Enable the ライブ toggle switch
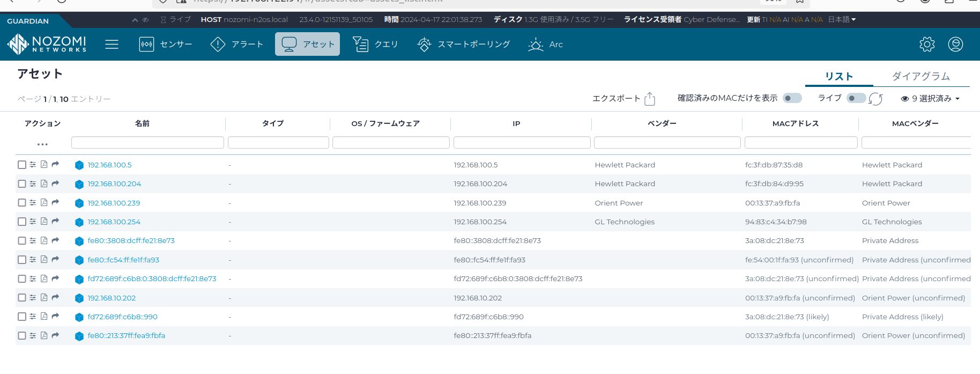Image resolution: width=980 pixels, height=374 pixels. tap(855, 98)
